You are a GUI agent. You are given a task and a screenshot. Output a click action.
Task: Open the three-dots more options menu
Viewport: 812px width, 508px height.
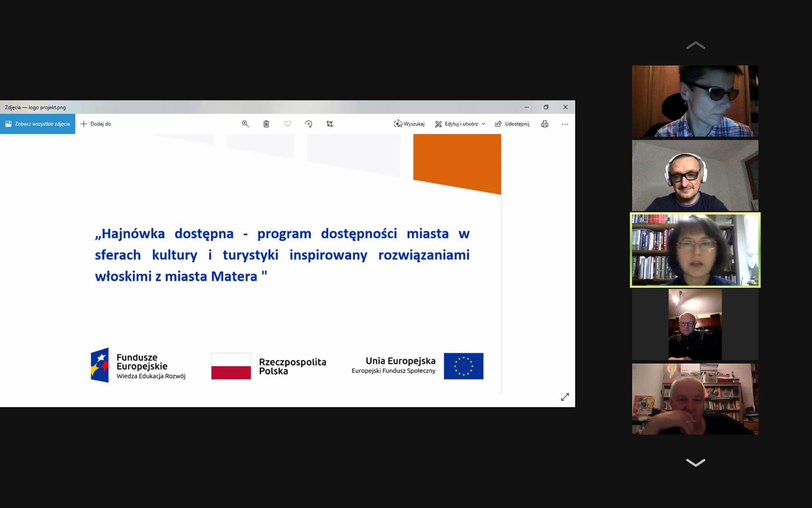coord(565,124)
